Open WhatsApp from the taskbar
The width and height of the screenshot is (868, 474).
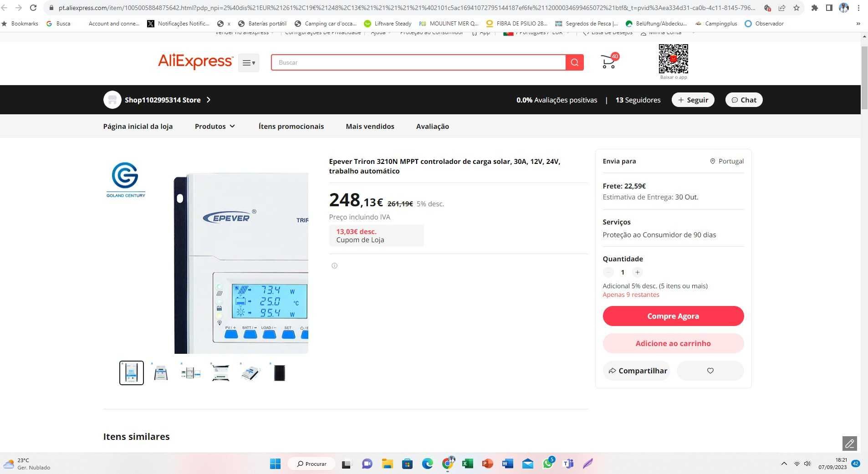tap(548, 464)
